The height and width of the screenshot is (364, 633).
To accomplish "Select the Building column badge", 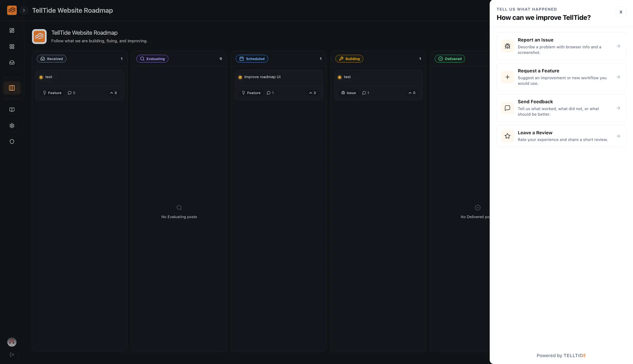I will (349, 59).
